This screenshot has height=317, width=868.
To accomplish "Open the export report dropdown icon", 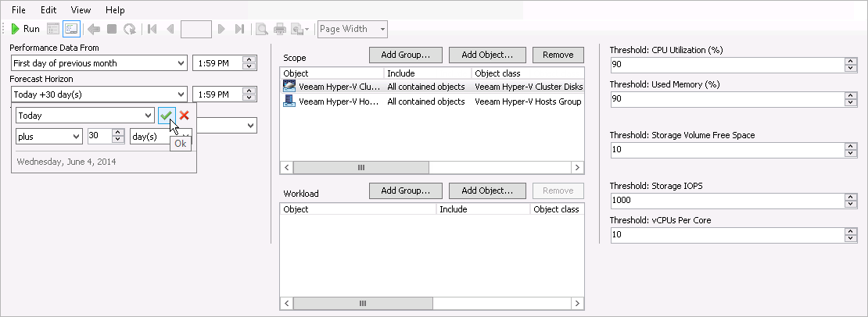I will tap(299, 29).
